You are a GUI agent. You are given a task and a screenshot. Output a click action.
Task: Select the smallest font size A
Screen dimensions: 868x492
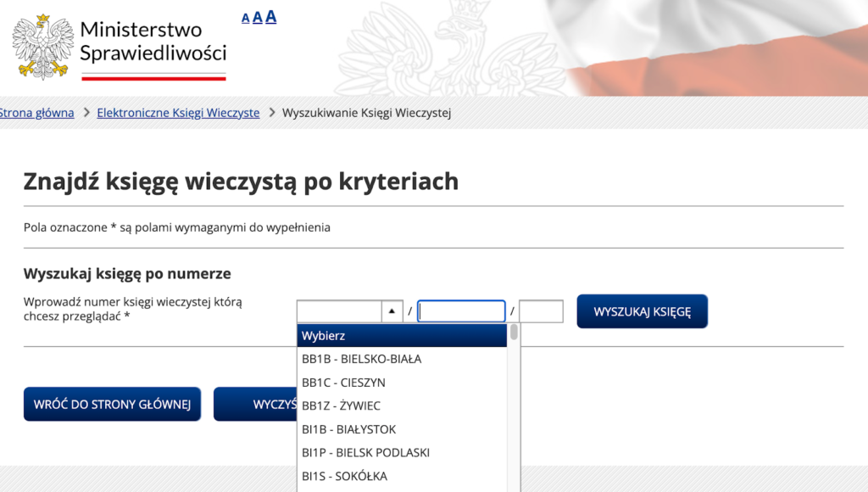point(246,19)
